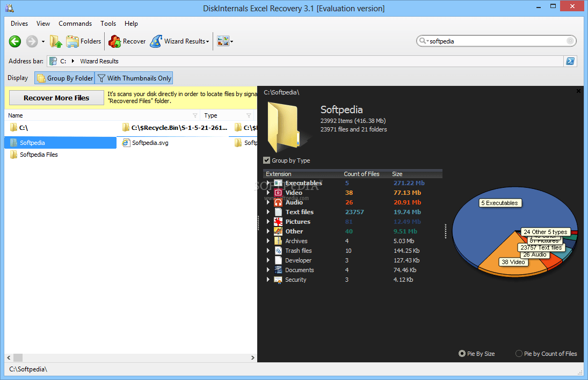Click the 38 Video pie chart slice

pyautogui.click(x=513, y=262)
